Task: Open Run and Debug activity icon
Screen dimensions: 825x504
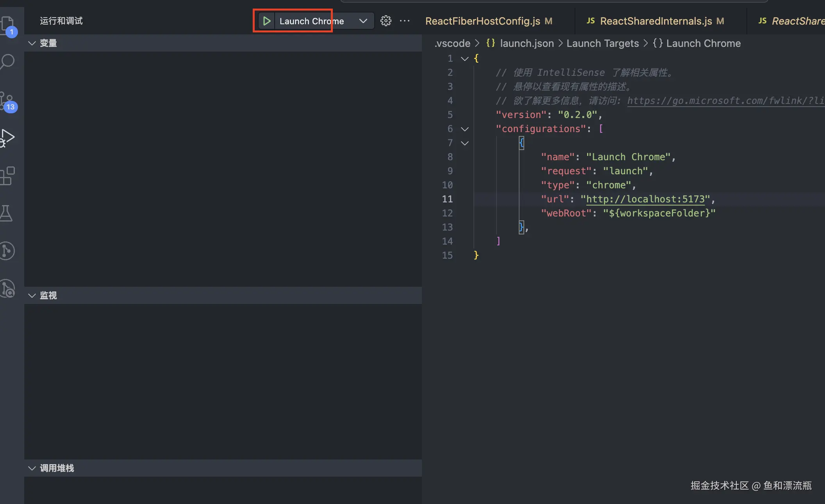Action: click(x=7, y=138)
